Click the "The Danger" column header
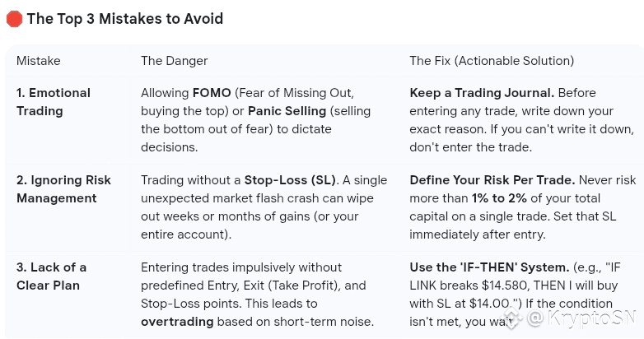 click(174, 61)
